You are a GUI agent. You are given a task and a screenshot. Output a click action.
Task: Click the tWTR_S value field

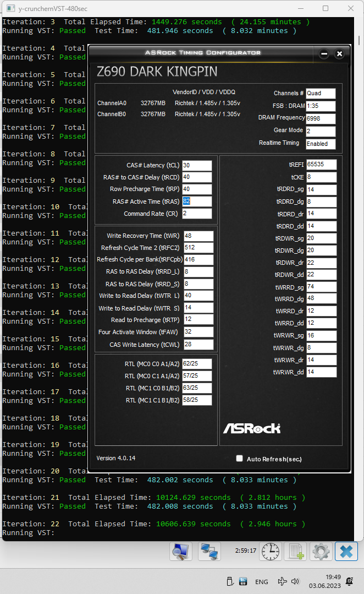(198, 308)
